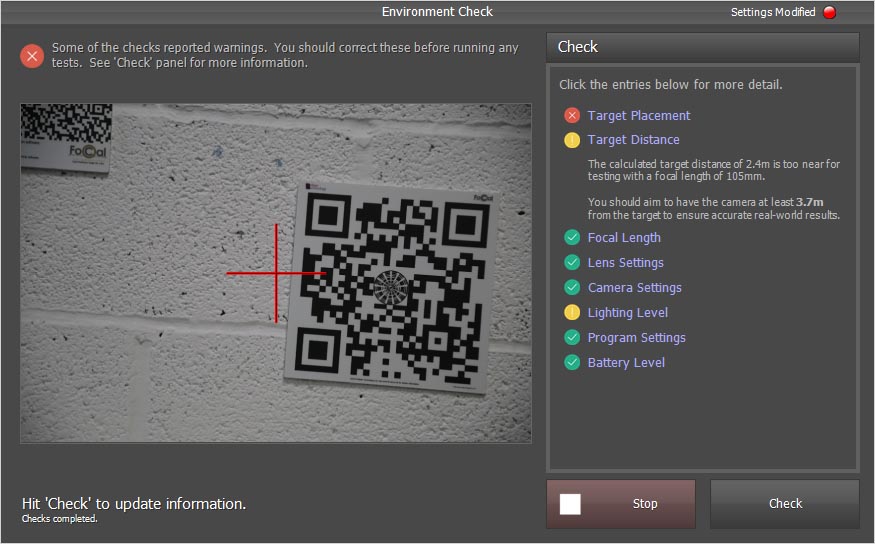Click the white stop square icon
Viewport: 875px width, 544px height.
pyautogui.click(x=570, y=504)
